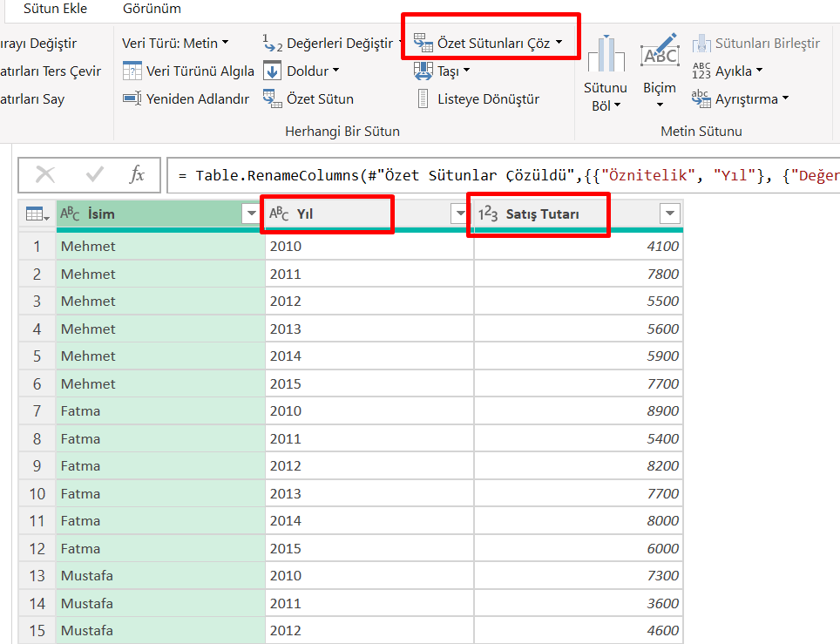Click the Sütunu Böl icon
This screenshot has width=840, height=644.
606,53
